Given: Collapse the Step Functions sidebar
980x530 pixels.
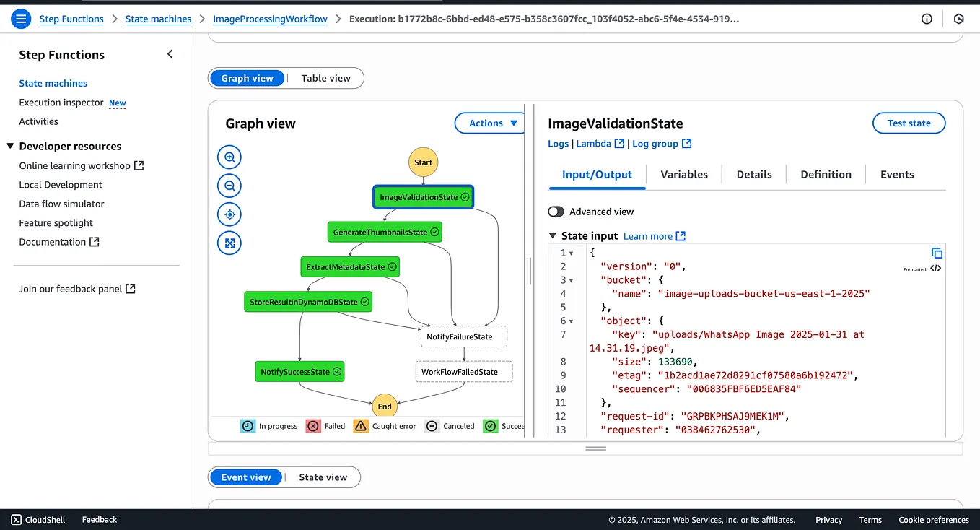Looking at the screenshot, I should pos(170,53).
